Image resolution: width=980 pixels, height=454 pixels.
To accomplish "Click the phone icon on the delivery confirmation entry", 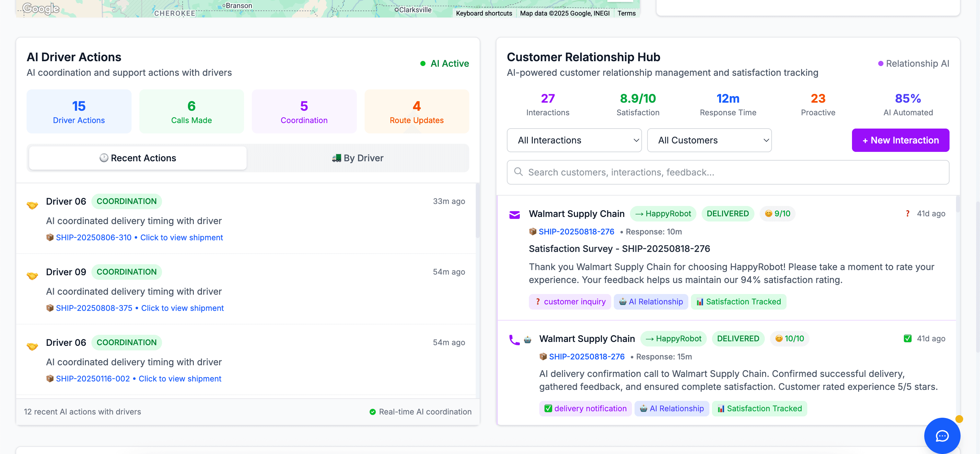I will [x=515, y=340].
